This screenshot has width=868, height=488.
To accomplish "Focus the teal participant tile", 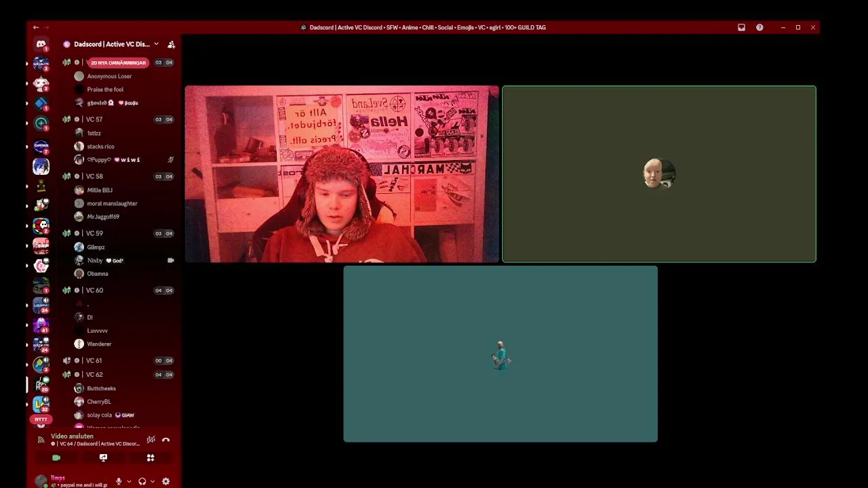I will [500, 354].
